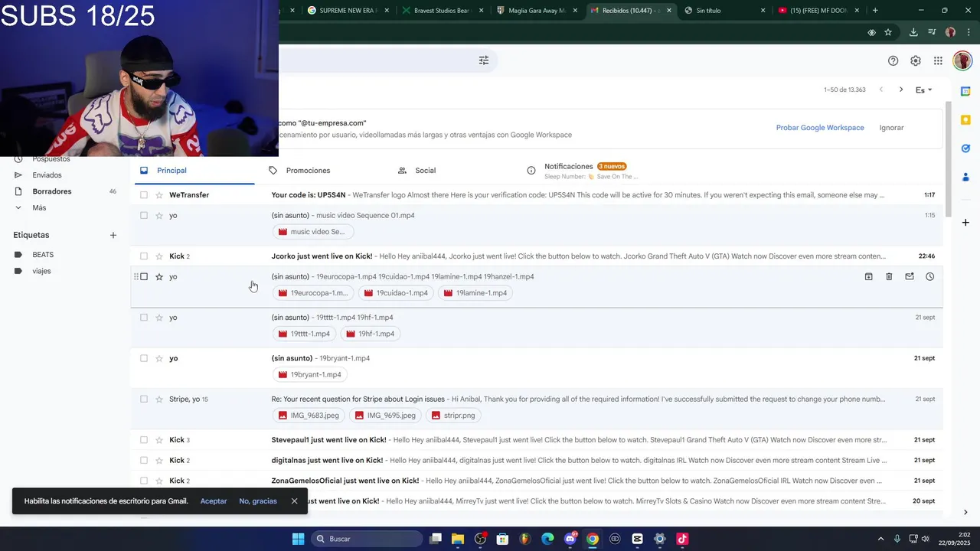Image resolution: width=980 pixels, height=551 pixels.
Task: Open the BEATS label
Action: (43, 255)
